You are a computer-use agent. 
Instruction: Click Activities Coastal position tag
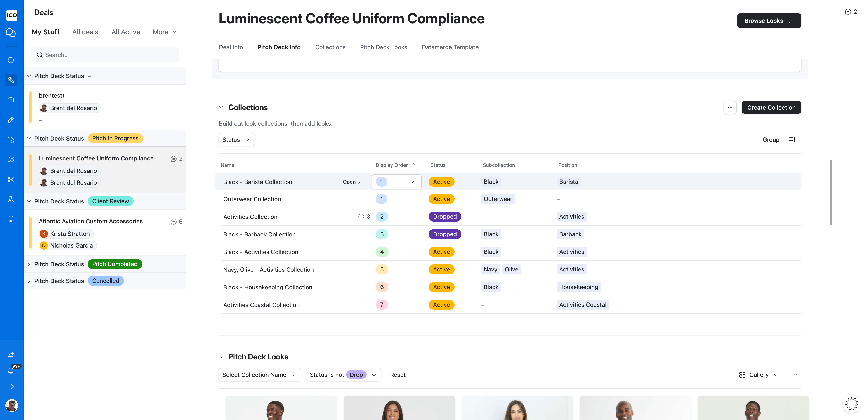click(582, 304)
